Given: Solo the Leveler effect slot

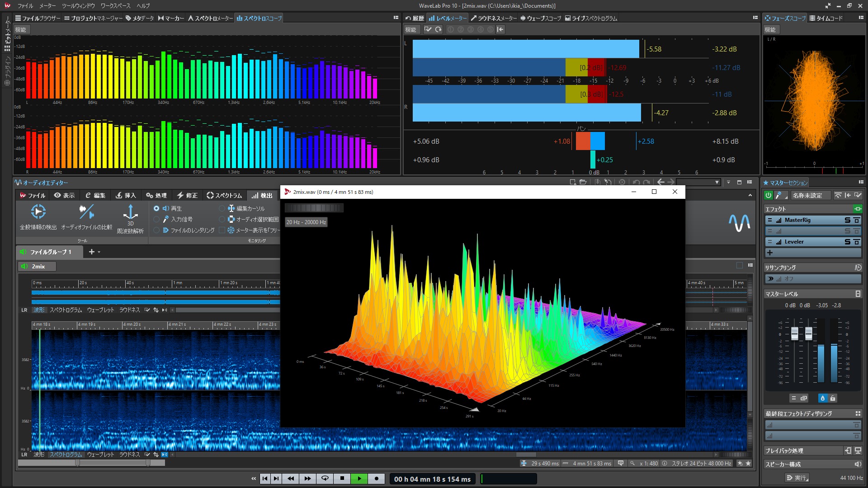Looking at the screenshot, I should pyautogui.click(x=847, y=242).
